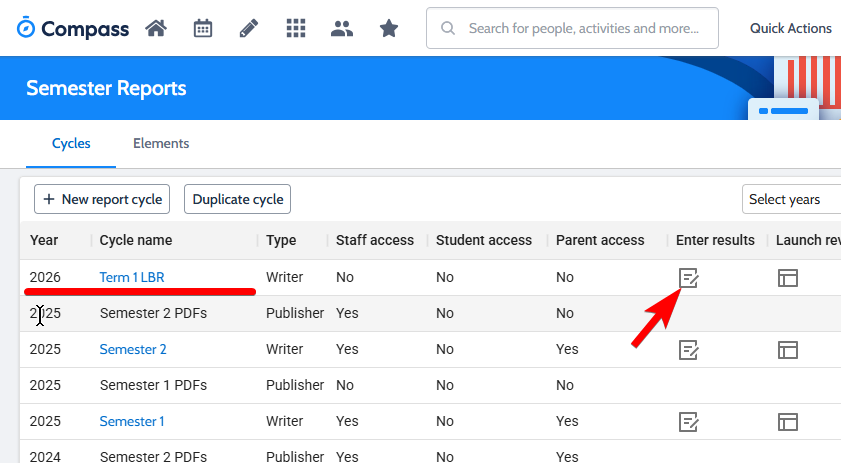
Task: Enter results for Term 1 LBR
Action: [x=688, y=278]
